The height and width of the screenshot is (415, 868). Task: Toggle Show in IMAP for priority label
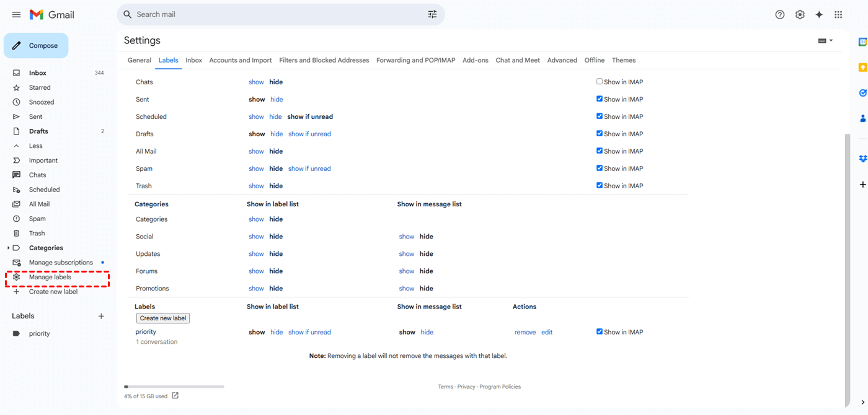(600, 331)
